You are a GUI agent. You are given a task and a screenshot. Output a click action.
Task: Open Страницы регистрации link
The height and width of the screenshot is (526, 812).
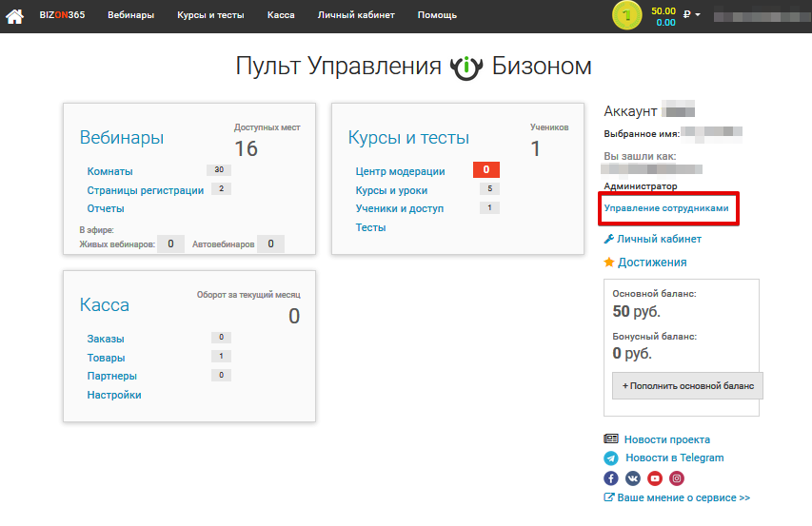tap(145, 190)
